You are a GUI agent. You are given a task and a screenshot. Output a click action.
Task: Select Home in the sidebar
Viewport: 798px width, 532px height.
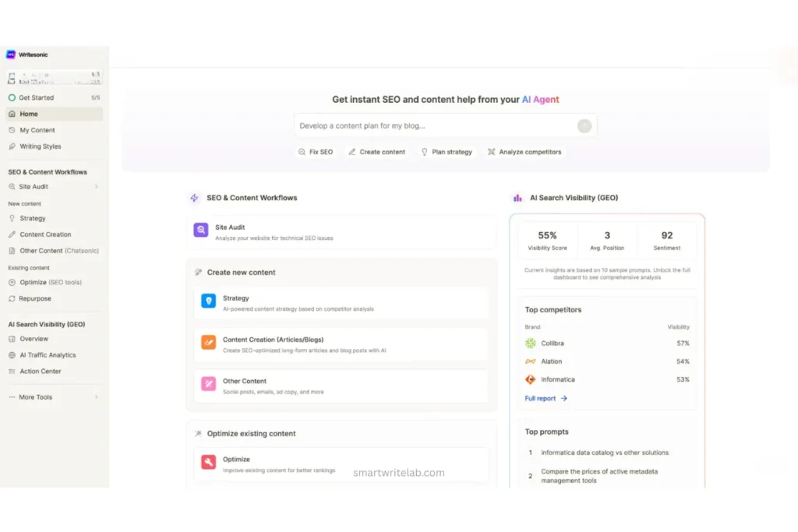point(54,114)
